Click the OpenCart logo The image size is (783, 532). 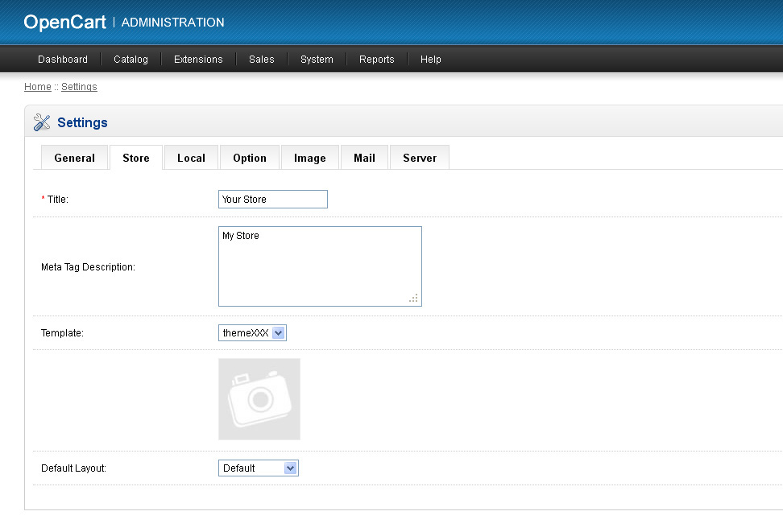click(x=64, y=23)
